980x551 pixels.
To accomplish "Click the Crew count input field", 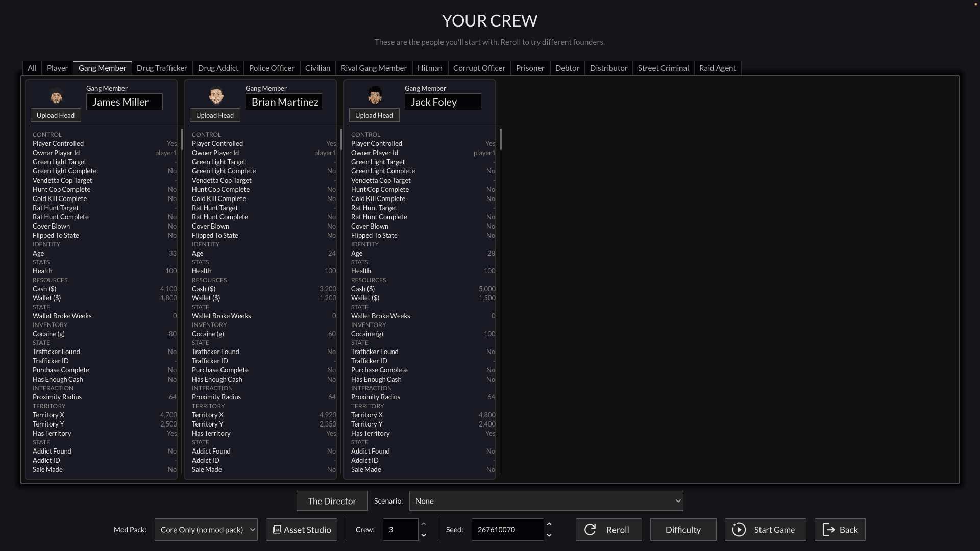I will pyautogui.click(x=400, y=530).
